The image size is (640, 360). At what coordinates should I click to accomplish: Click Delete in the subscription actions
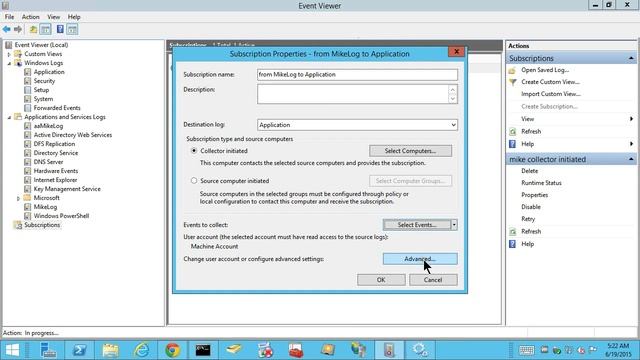529,171
